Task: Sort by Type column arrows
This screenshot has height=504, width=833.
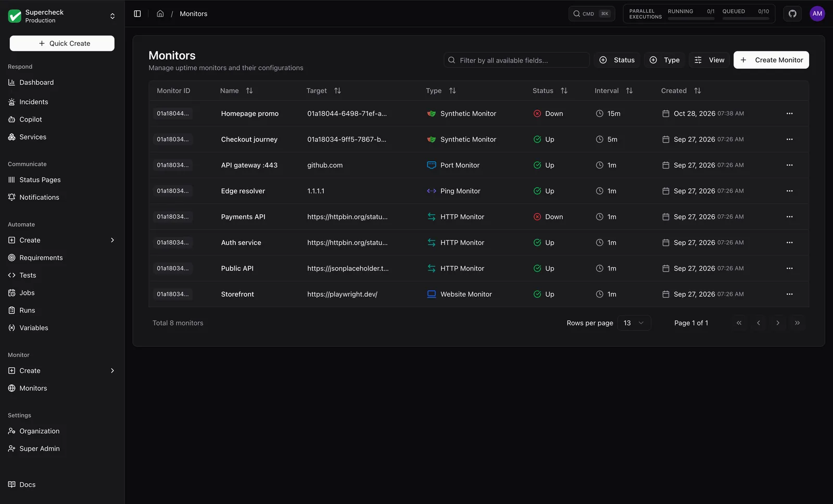Action: click(x=452, y=91)
